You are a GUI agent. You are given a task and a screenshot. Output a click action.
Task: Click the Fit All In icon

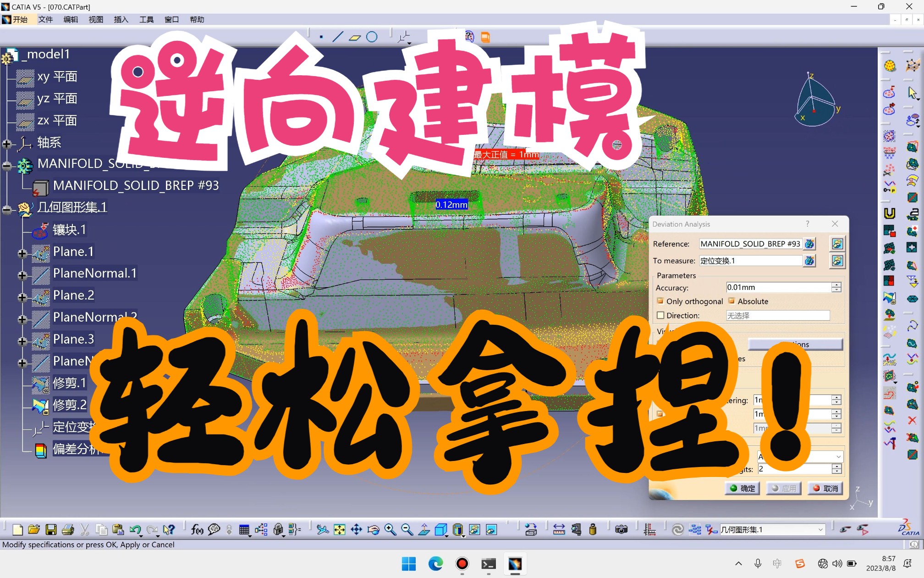340,530
